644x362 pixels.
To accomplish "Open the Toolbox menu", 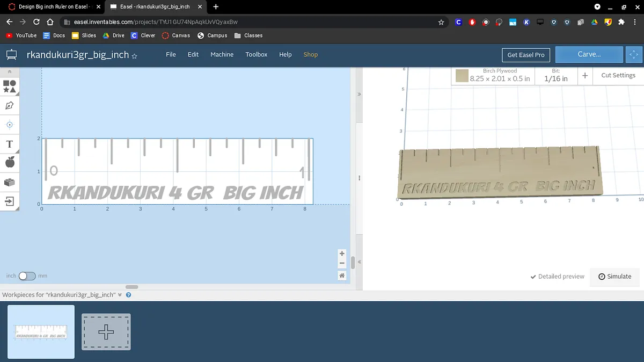I will coord(256,55).
